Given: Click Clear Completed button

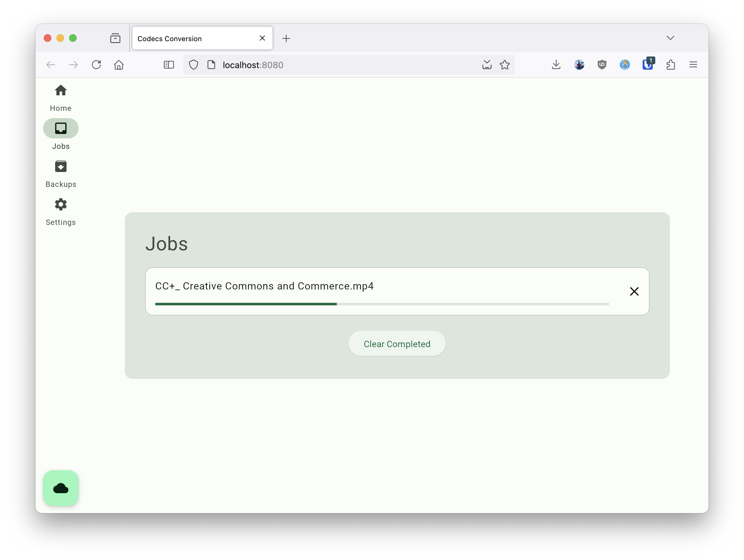Looking at the screenshot, I should click(397, 344).
